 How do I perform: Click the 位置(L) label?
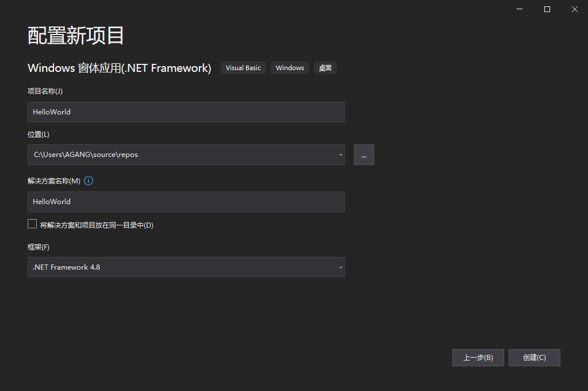click(x=39, y=135)
